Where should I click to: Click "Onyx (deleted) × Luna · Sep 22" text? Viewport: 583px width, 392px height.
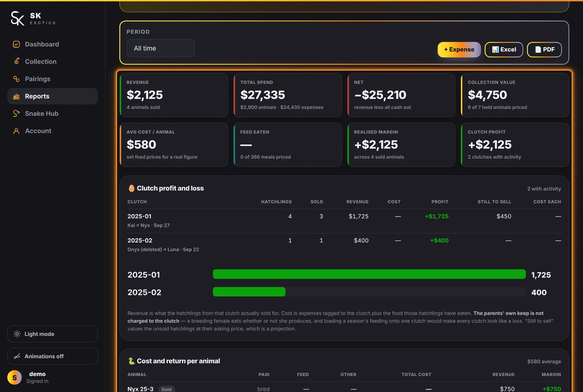pyautogui.click(x=163, y=250)
